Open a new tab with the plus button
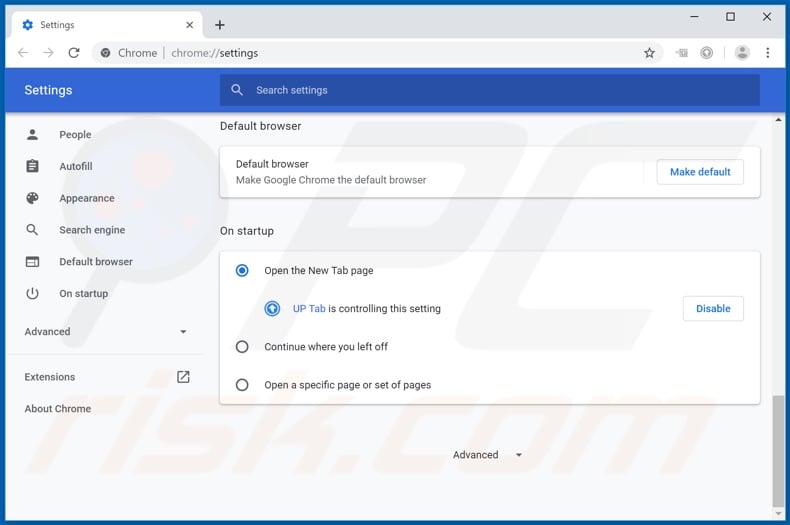The height and width of the screenshot is (525, 790). coord(220,25)
